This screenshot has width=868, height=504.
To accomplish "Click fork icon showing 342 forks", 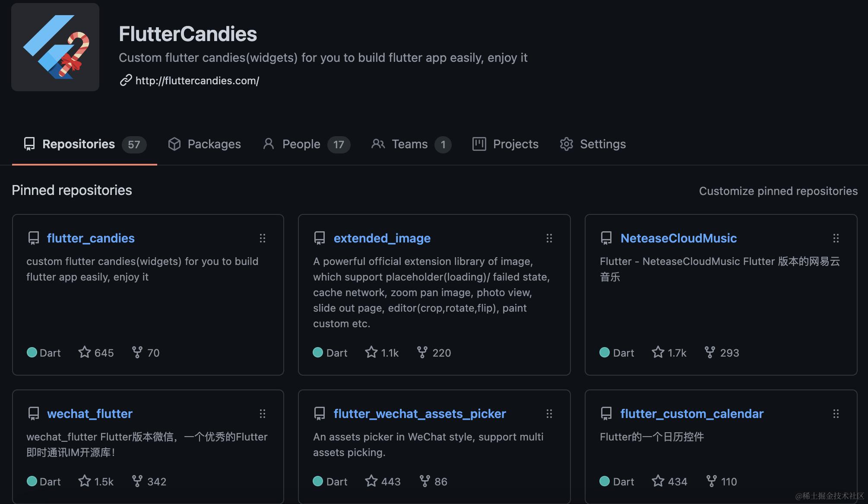I will (137, 481).
